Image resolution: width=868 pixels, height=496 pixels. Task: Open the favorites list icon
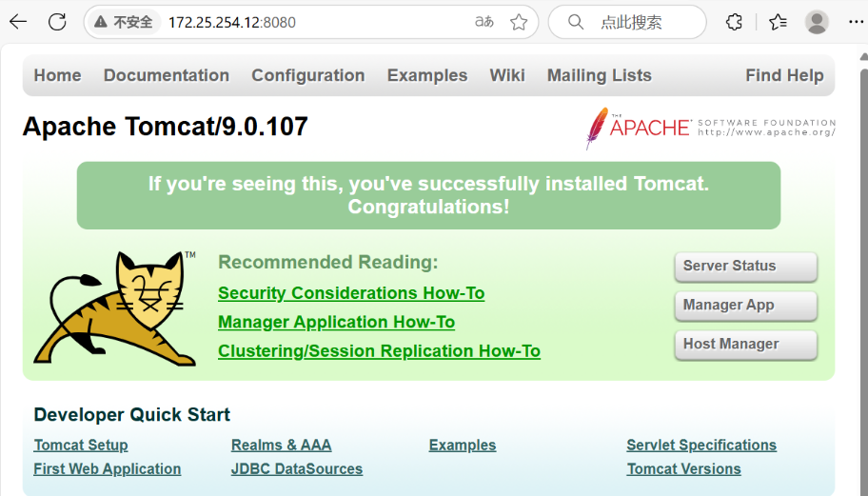point(778,22)
